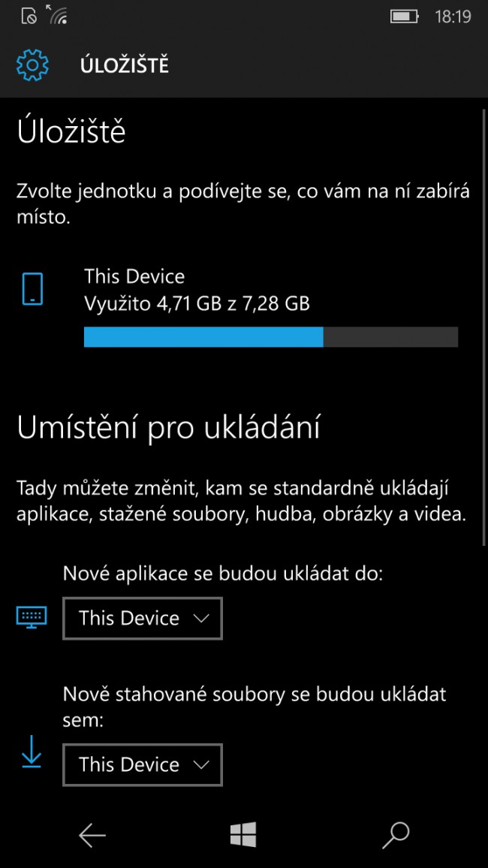Tap the SIM status icon in status bar
488x868 pixels.
[29, 17]
